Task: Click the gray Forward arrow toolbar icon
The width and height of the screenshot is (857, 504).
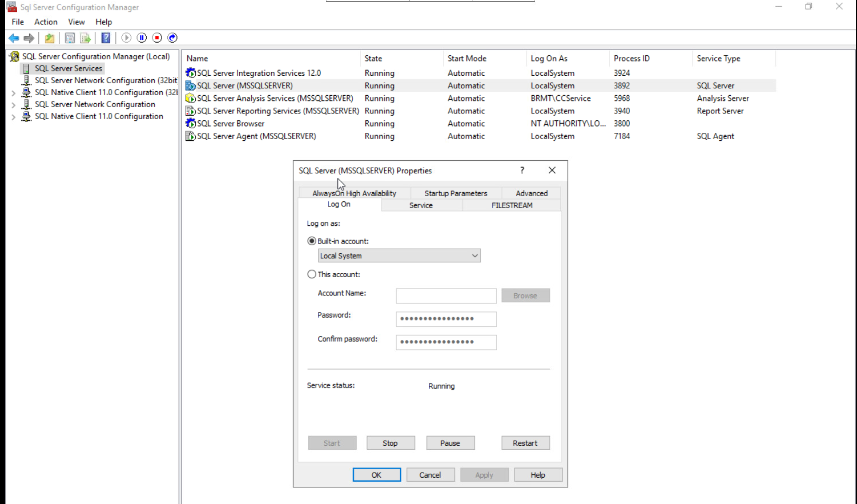Action: click(29, 38)
